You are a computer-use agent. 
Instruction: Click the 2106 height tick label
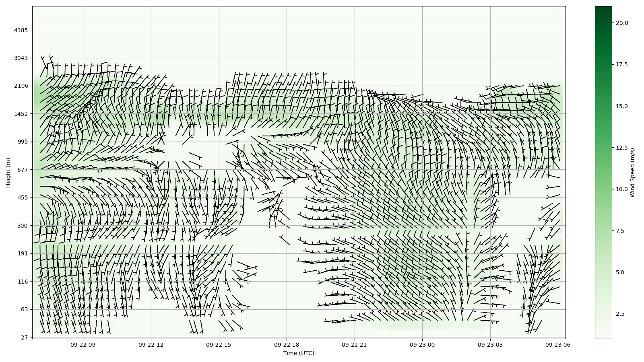point(21,86)
